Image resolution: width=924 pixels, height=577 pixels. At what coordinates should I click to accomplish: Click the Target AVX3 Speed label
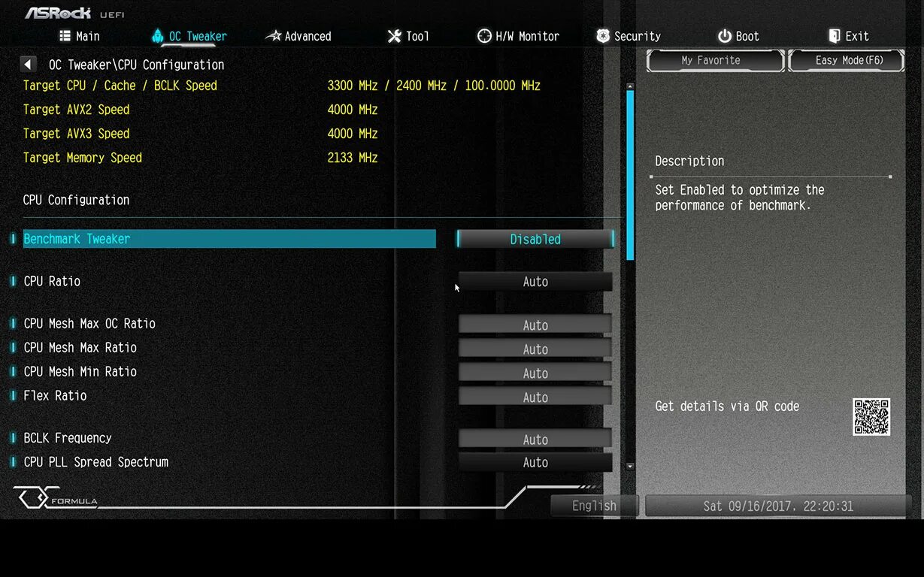pyautogui.click(x=76, y=134)
